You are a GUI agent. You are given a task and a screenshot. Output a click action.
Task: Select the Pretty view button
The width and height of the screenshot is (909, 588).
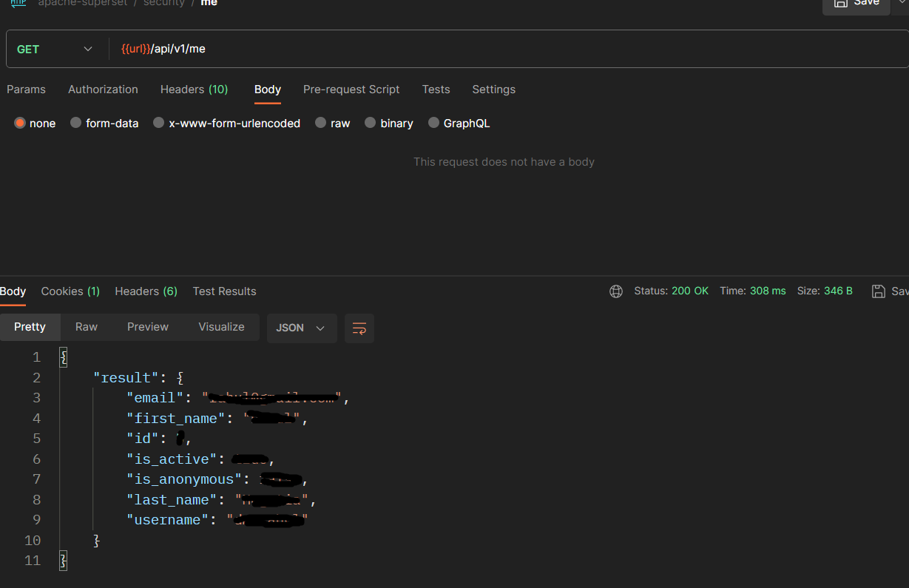click(x=30, y=327)
